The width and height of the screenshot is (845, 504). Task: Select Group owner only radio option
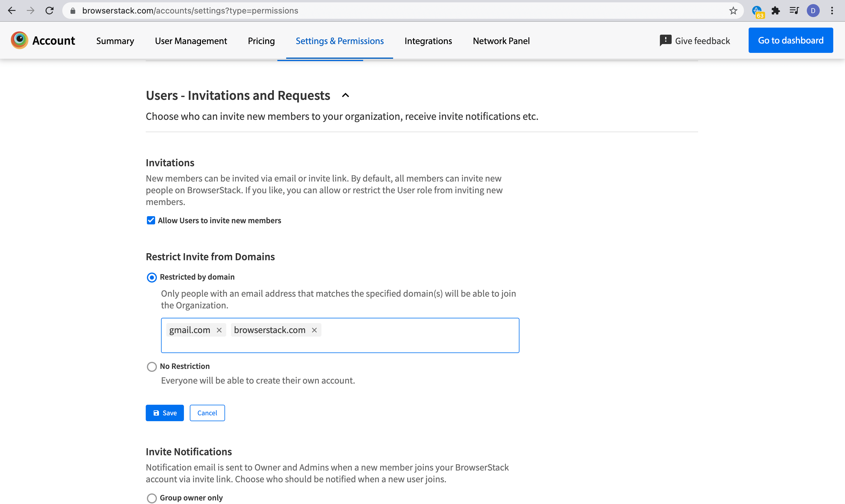click(x=152, y=498)
